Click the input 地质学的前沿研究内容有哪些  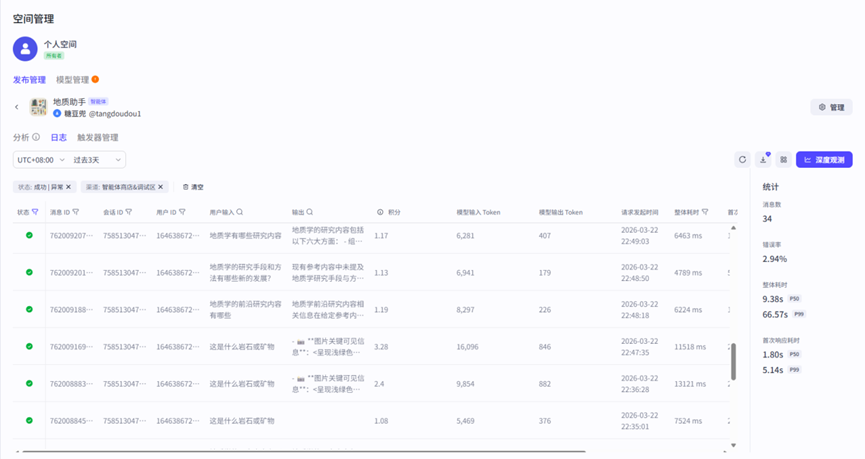tap(245, 309)
